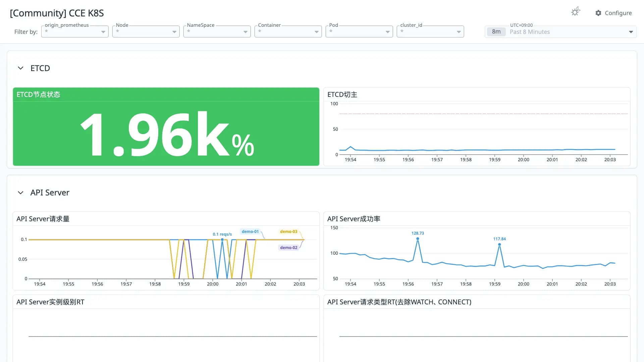Collapse the ETCD section chevron
The height and width of the screenshot is (362, 644).
click(20, 68)
